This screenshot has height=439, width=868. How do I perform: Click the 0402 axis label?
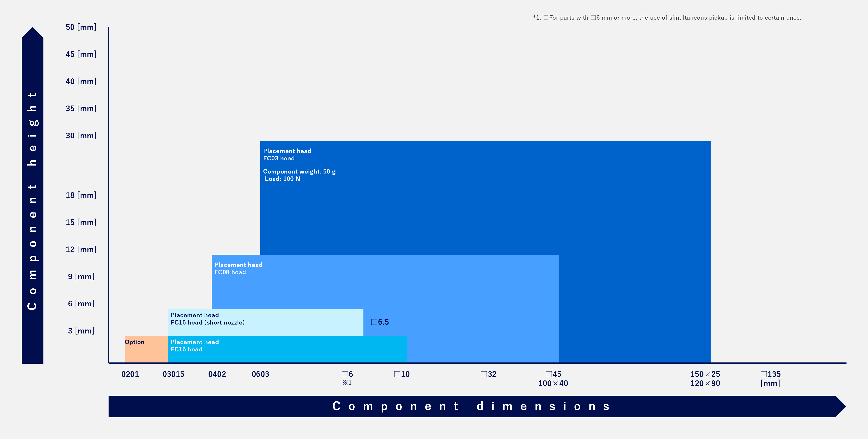click(x=217, y=374)
